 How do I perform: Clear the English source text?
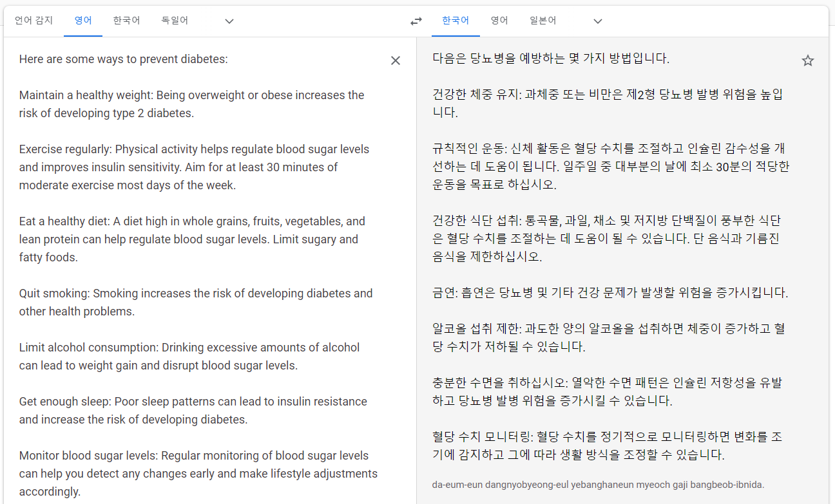(396, 61)
